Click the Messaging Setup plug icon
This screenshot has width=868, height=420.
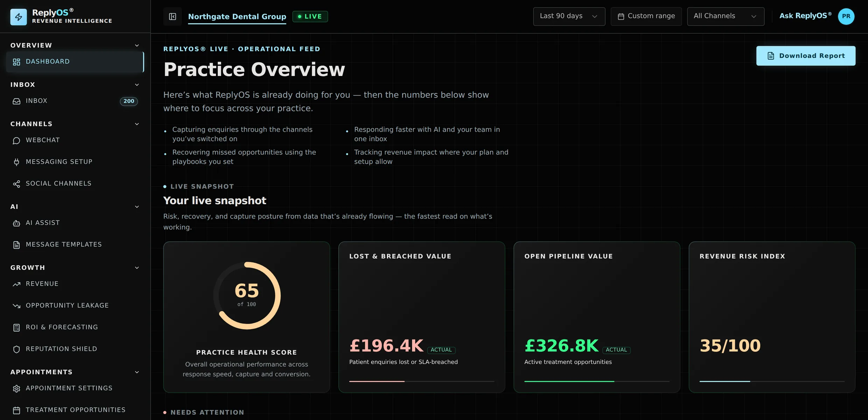[16, 162]
